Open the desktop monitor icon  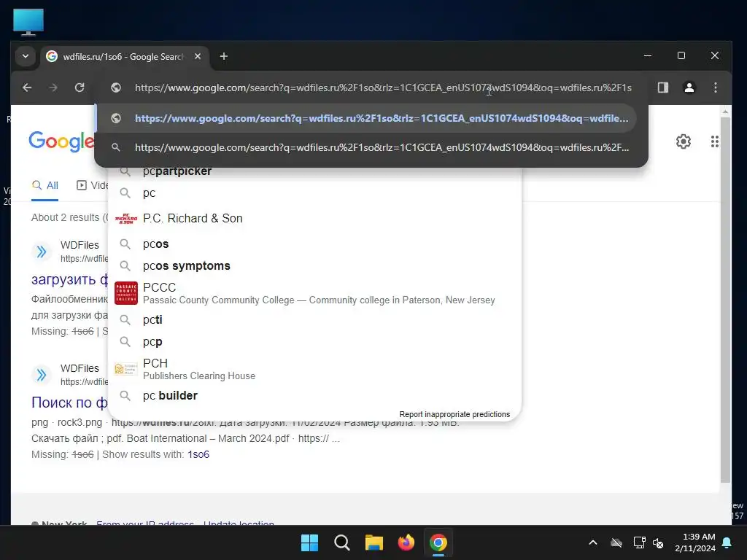pos(28,22)
